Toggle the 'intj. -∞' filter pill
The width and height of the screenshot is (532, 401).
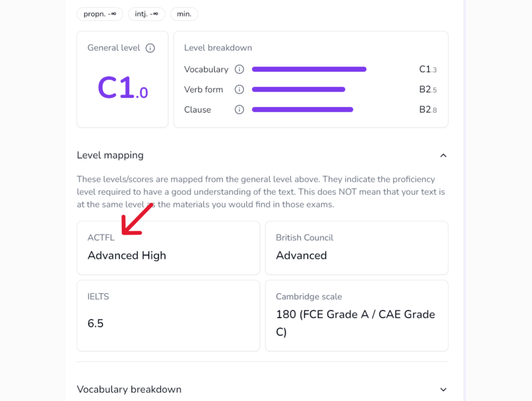click(146, 14)
